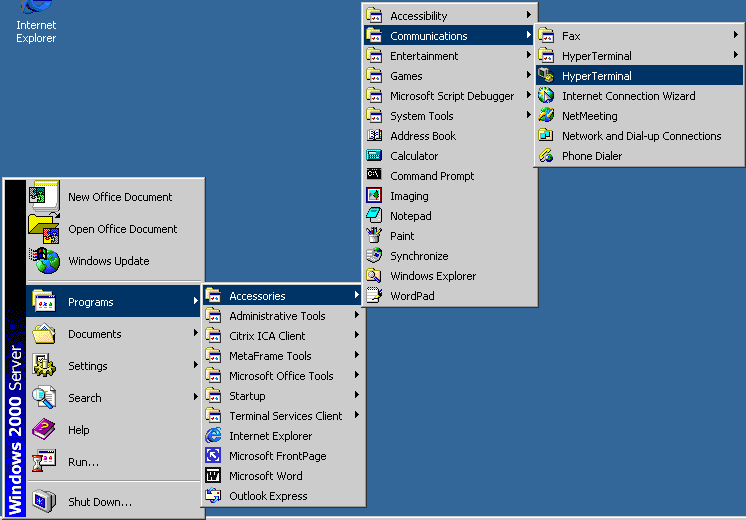Image resolution: width=746 pixels, height=520 pixels.
Task: Click the Phone Dialer icon
Action: click(546, 156)
